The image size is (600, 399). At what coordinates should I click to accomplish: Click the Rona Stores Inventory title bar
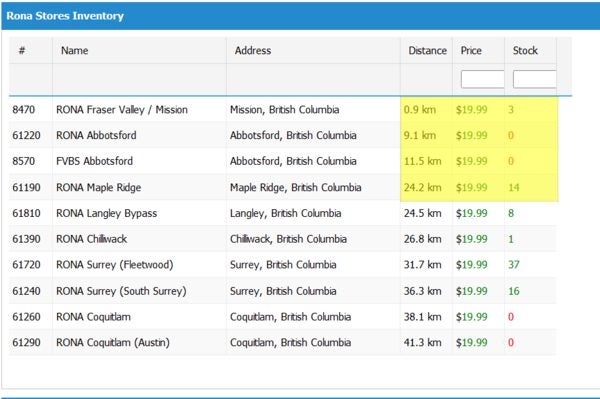click(x=301, y=16)
